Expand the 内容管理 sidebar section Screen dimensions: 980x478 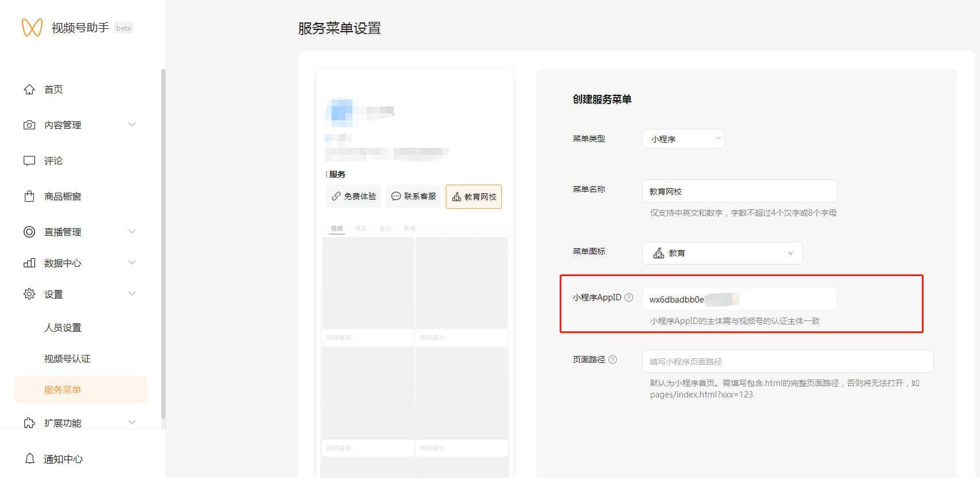click(132, 125)
